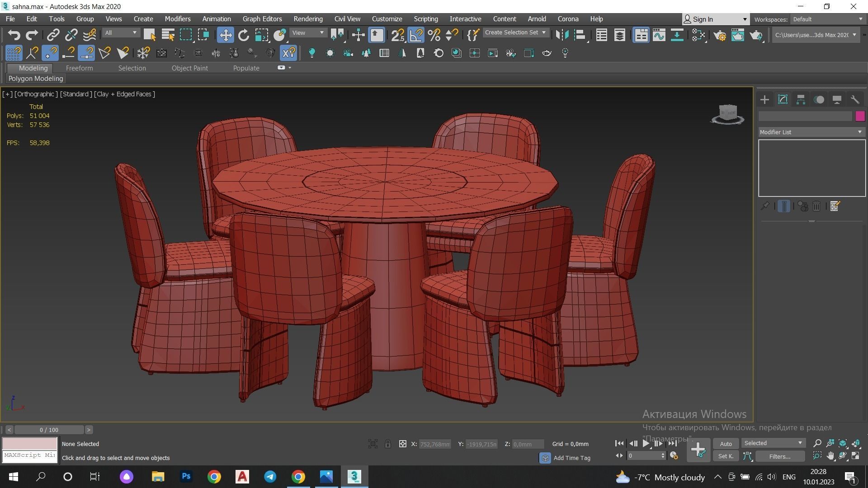Image resolution: width=868 pixels, height=488 pixels.
Task: Open Render Setup teapot icon
Action: click(x=720, y=35)
